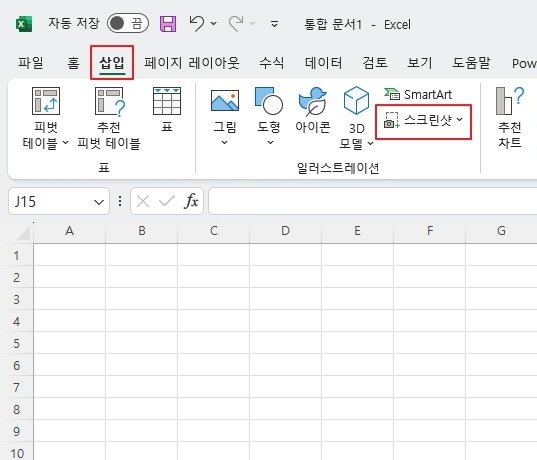Open the Quick Access Toolbar customize dropdown
This screenshot has height=460, width=537.
(x=274, y=24)
